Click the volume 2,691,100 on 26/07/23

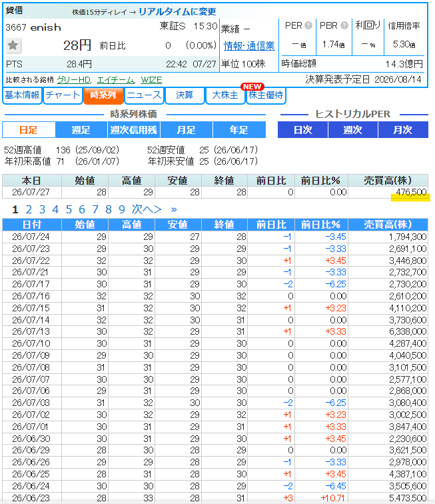(x=408, y=249)
